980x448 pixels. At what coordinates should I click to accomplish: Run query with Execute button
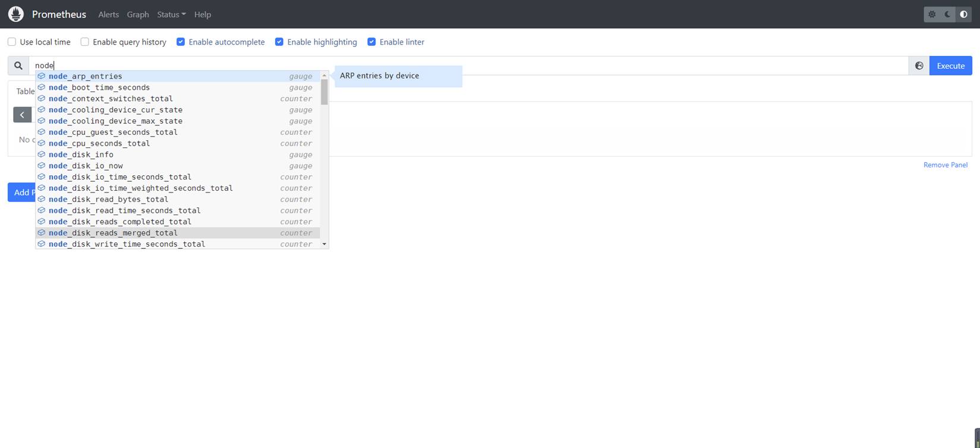point(951,66)
